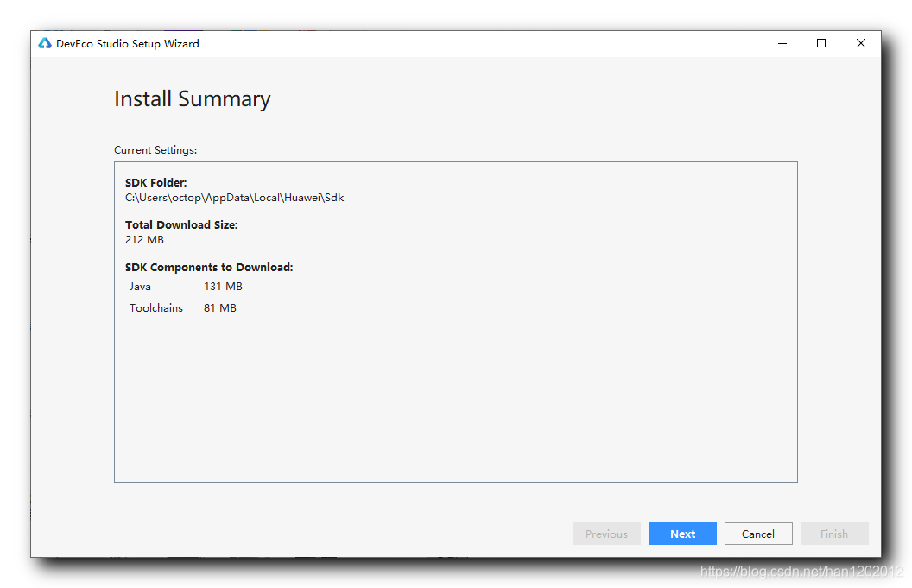
Task: Click the SDK Folder label
Action: point(155,183)
